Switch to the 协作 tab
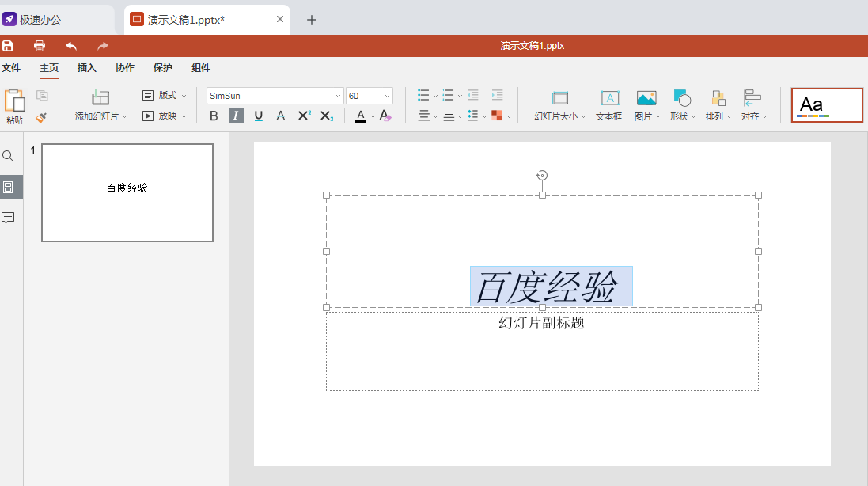The image size is (868, 486). [124, 67]
